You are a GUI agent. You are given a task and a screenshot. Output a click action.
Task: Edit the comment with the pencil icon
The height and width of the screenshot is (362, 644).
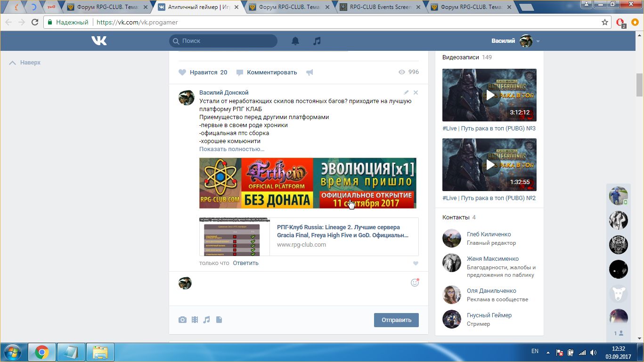(406, 92)
